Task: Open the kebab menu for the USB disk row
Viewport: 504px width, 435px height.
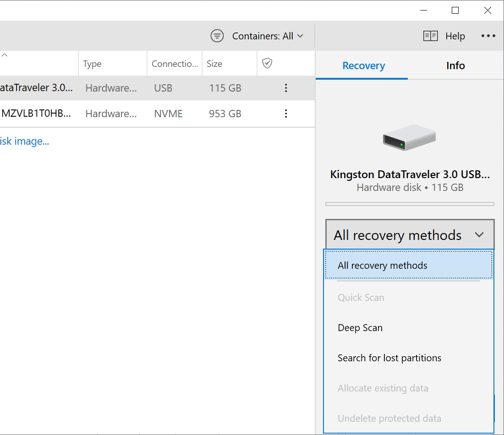Action: (286, 88)
